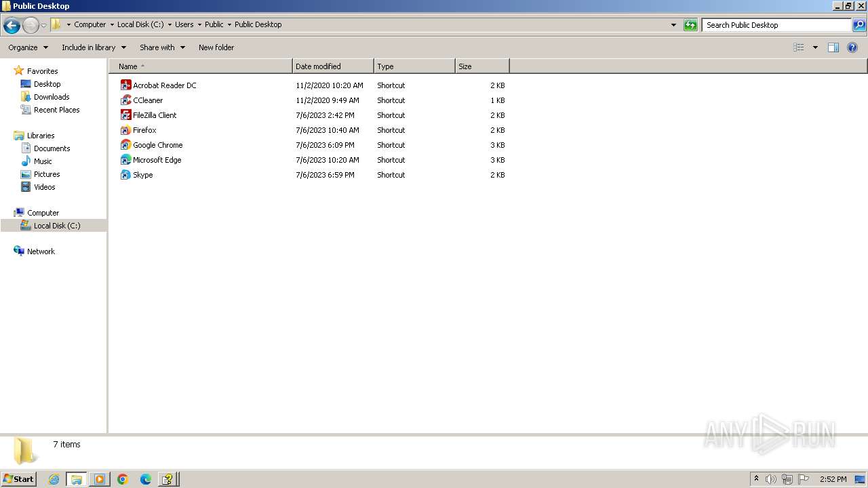
Task: Select the CCleaner shortcut icon
Action: pos(125,100)
